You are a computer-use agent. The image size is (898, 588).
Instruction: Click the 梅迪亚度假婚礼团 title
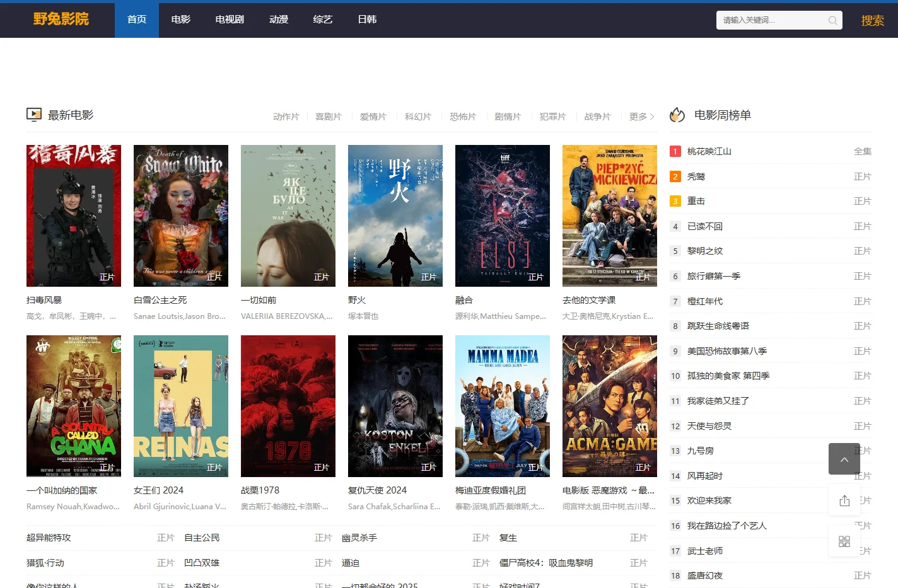[491, 490]
